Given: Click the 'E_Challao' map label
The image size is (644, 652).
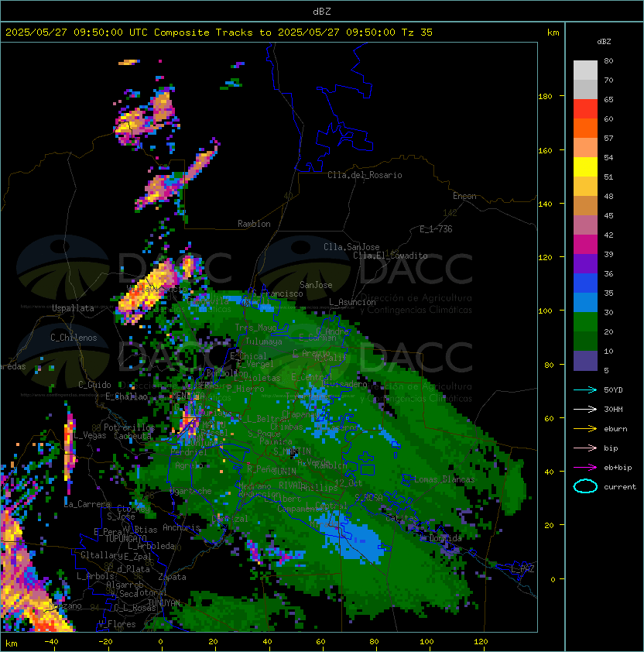Looking at the screenshot, I should pyautogui.click(x=126, y=396).
